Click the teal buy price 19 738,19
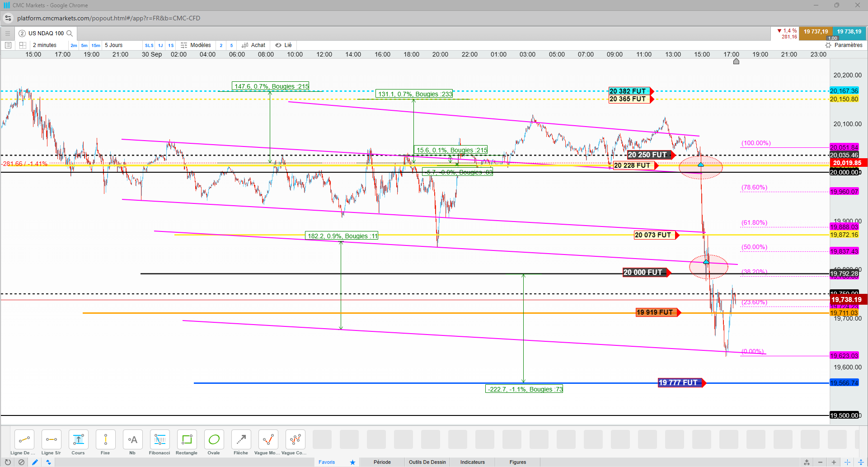 pyautogui.click(x=849, y=33)
